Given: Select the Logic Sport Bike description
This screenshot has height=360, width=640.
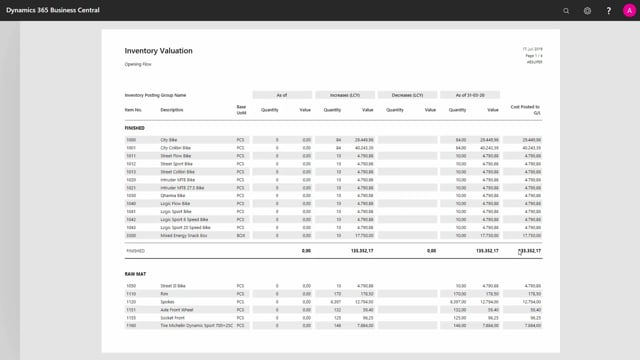Looking at the screenshot, I should [x=176, y=212].
